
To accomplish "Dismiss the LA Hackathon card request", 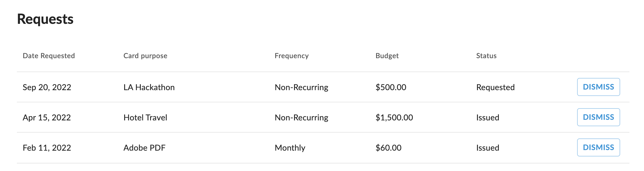I will coord(598,87).
